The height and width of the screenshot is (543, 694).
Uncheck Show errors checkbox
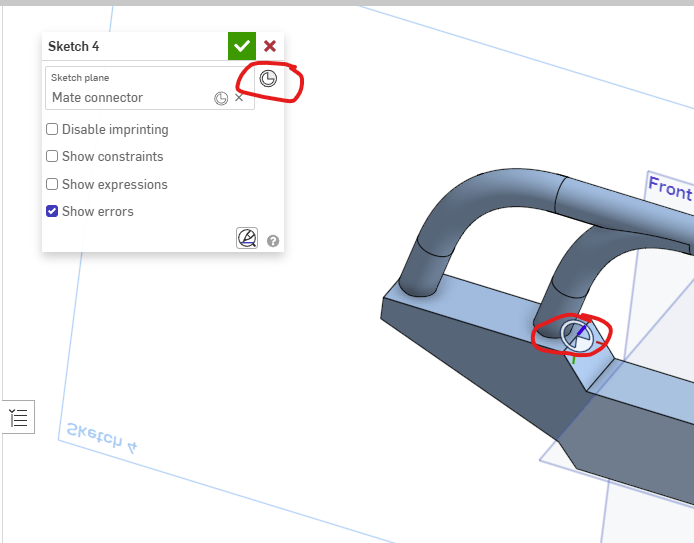pos(52,211)
